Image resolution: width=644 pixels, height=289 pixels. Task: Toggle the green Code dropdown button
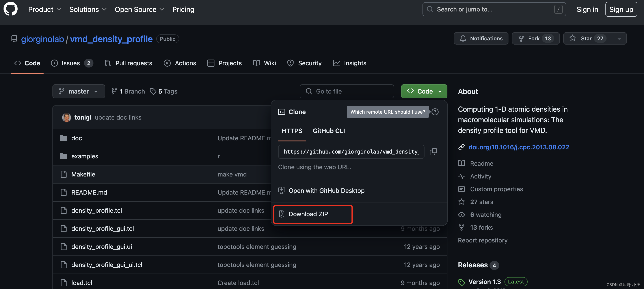[x=424, y=91]
